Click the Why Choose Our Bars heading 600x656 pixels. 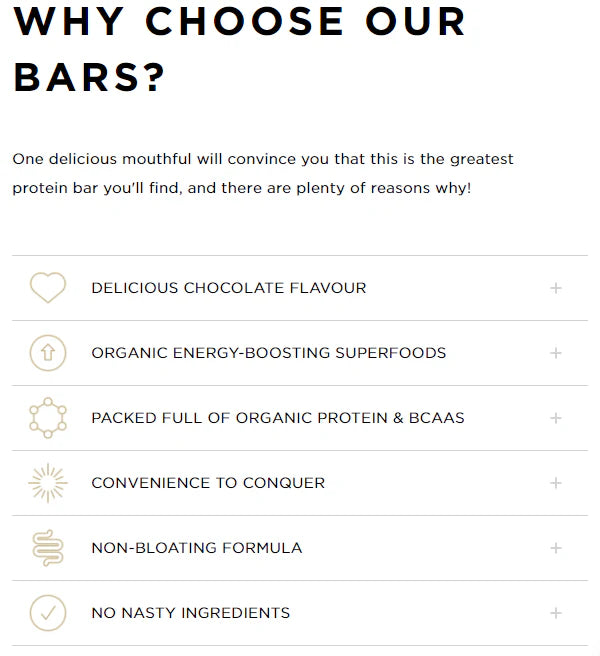pos(240,48)
